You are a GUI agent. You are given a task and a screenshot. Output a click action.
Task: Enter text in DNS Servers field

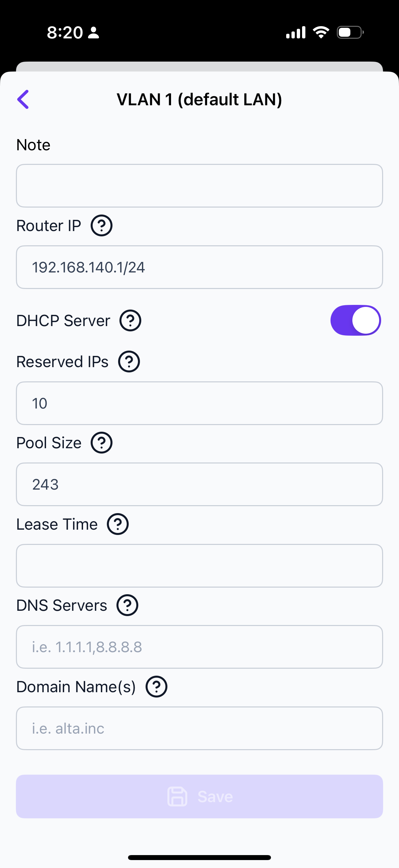pos(199,647)
